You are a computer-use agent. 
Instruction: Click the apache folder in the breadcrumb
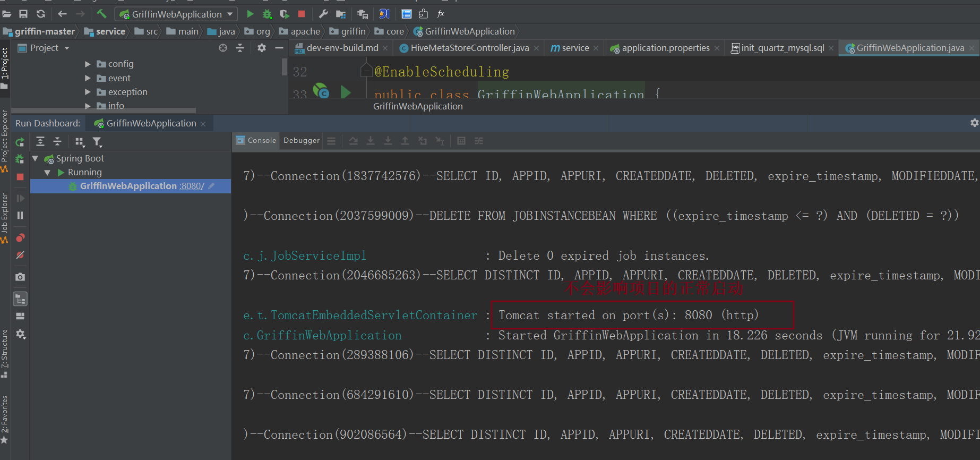coord(299,31)
